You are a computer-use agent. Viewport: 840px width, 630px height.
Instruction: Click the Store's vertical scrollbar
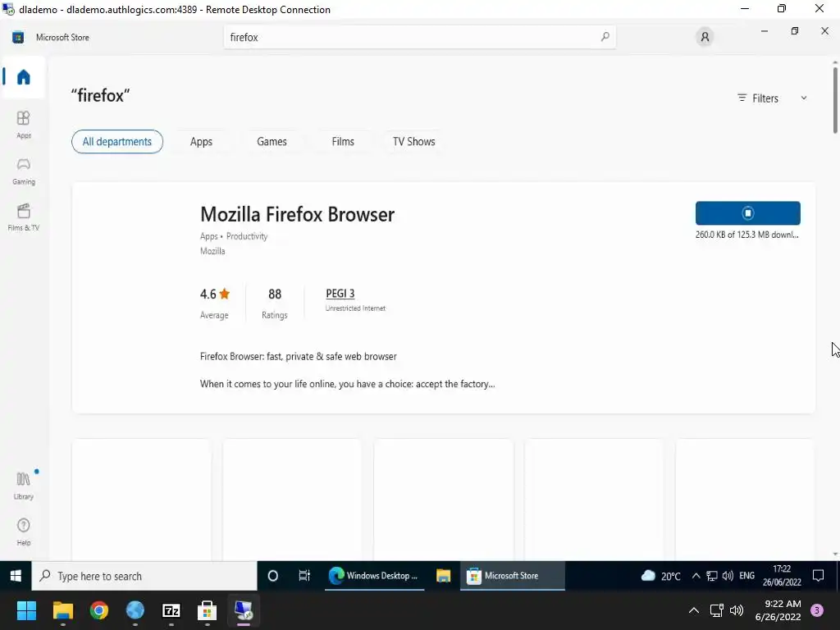[x=835, y=101]
